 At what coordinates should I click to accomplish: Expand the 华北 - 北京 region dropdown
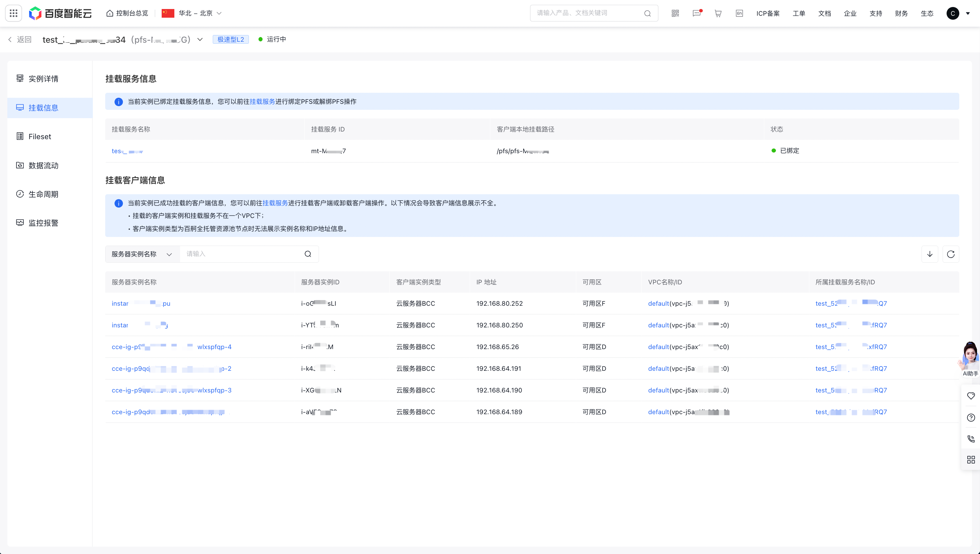pyautogui.click(x=196, y=13)
